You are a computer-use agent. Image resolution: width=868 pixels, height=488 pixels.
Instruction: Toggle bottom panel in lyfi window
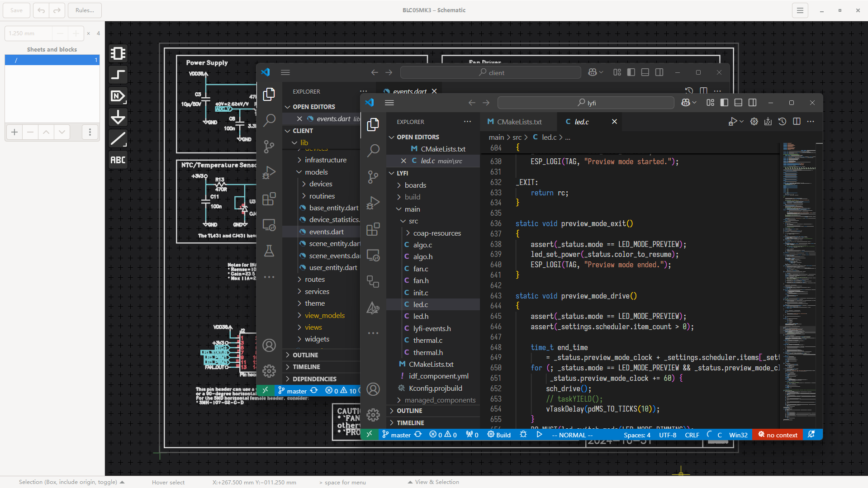(x=738, y=103)
